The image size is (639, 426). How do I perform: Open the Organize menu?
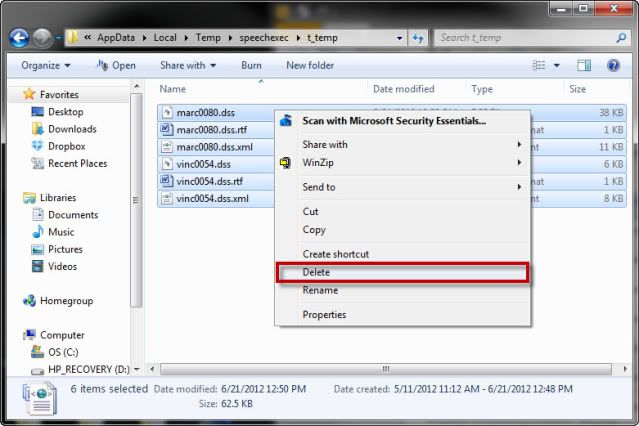point(46,66)
